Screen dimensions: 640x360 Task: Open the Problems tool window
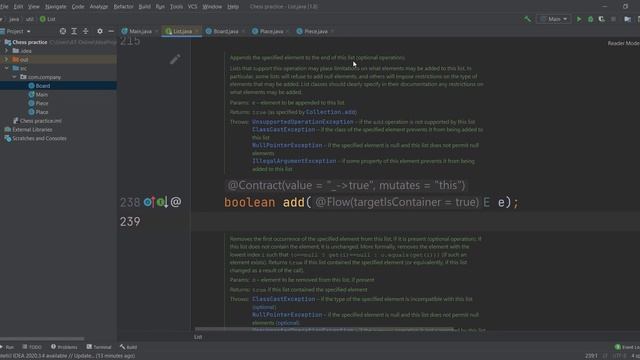(64, 347)
